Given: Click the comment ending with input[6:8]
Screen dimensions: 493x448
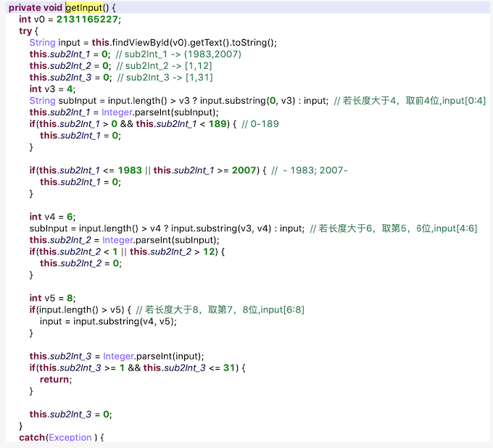Looking at the screenshot, I should coord(220,310).
